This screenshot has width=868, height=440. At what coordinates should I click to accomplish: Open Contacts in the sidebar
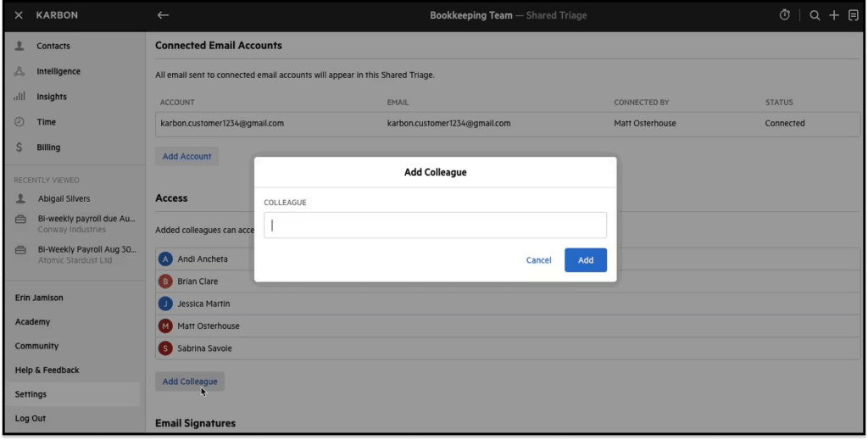(53, 46)
